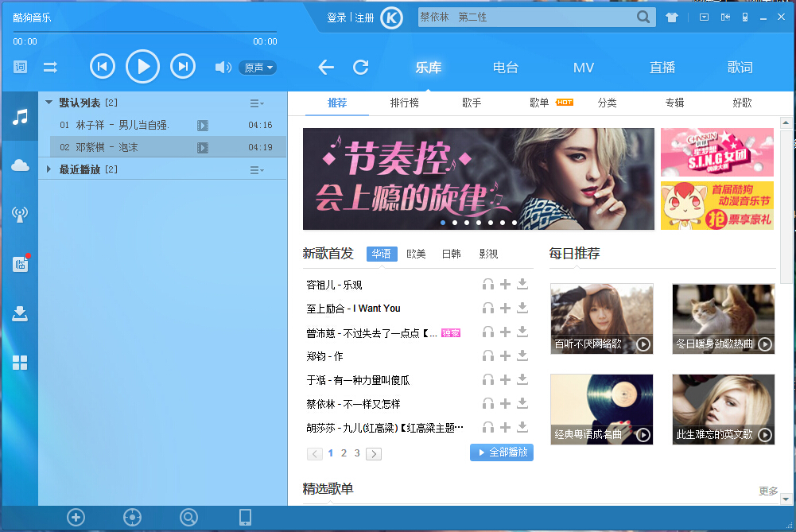Collapse the 默认列表 playlist

click(x=49, y=103)
